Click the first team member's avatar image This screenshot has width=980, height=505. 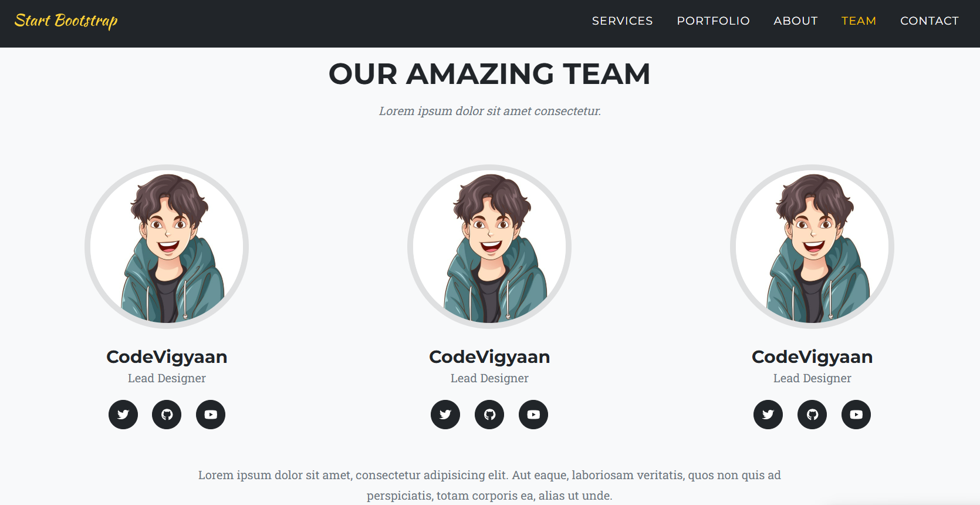167,247
